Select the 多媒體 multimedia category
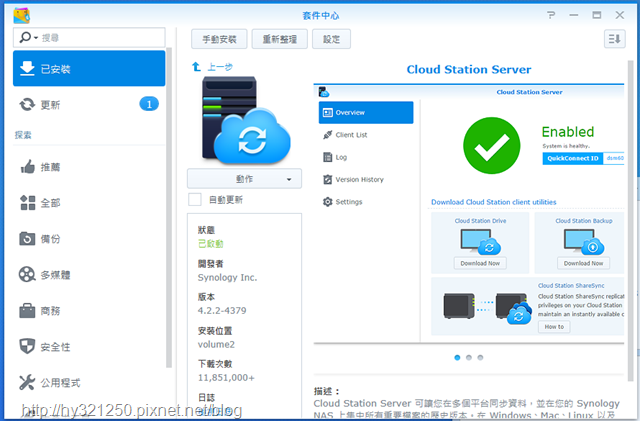640x421 pixels. 89,274
